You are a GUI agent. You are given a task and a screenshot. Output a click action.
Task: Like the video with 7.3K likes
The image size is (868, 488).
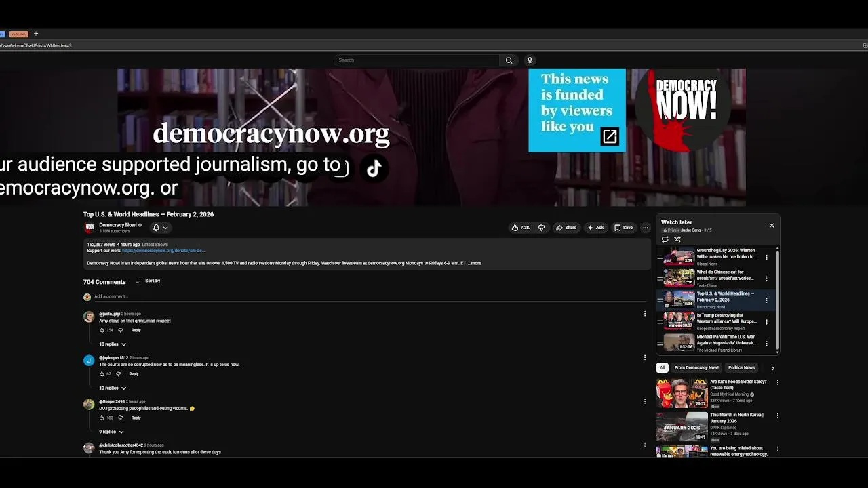[x=521, y=228]
